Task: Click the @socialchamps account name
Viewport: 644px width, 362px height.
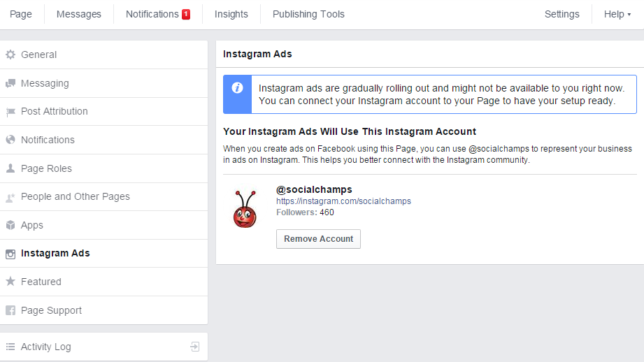Action: (314, 189)
